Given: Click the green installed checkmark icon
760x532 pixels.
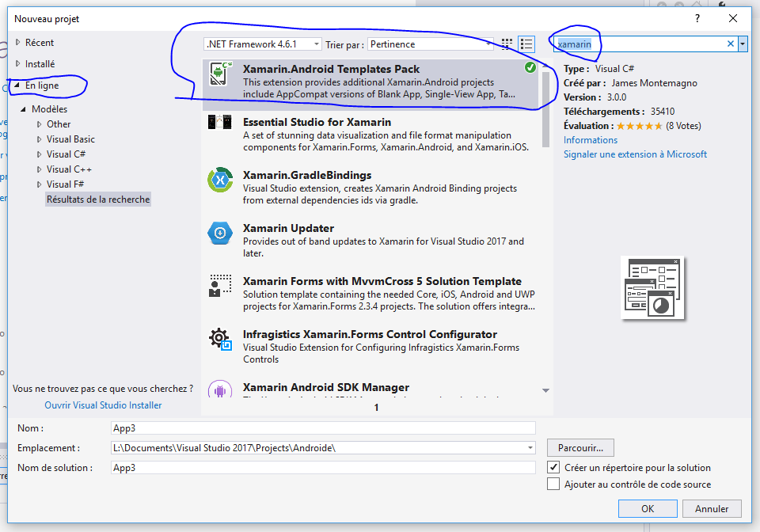Looking at the screenshot, I should [x=530, y=67].
